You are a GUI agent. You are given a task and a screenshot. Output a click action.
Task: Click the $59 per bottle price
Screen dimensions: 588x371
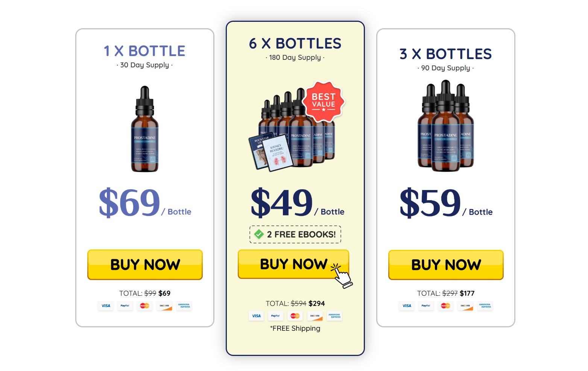tap(446, 203)
